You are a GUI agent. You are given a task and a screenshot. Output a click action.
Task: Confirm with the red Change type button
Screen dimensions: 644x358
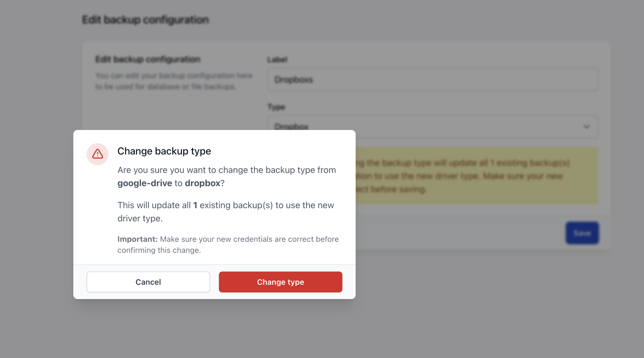281,282
